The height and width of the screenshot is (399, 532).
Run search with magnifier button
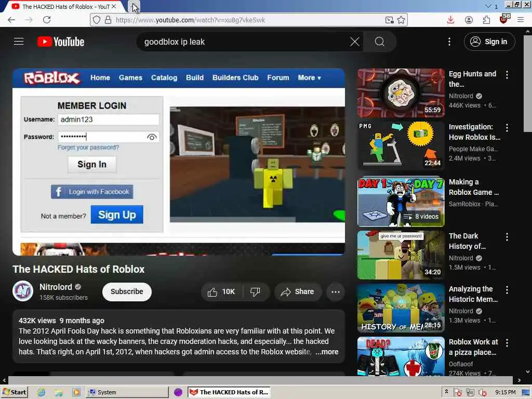tap(380, 42)
